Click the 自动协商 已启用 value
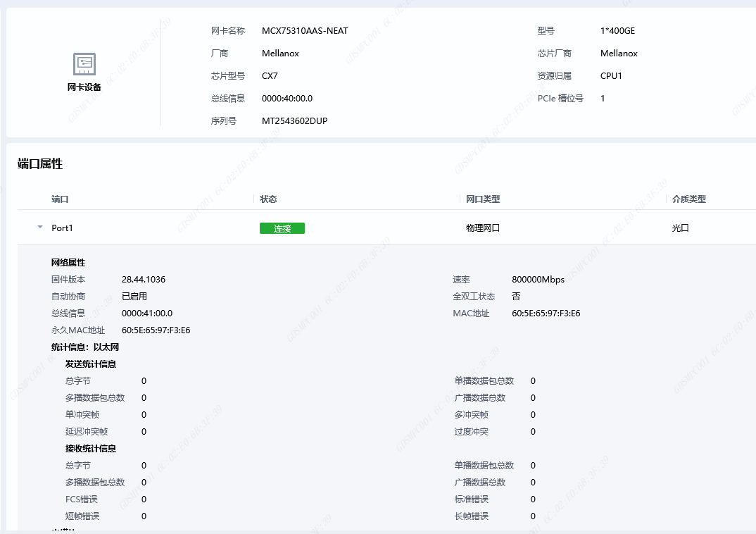The image size is (756, 534). coord(134,297)
